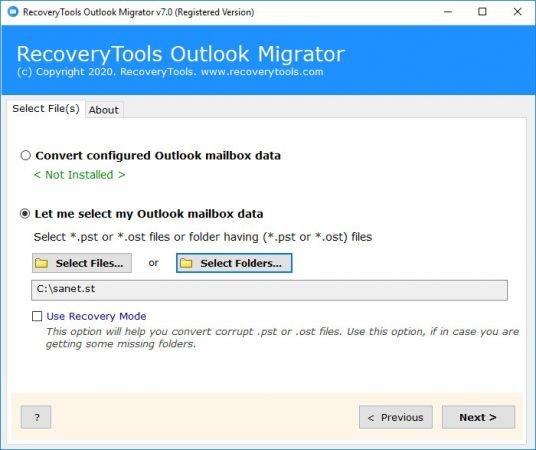Open help with the ? button

tap(36, 417)
